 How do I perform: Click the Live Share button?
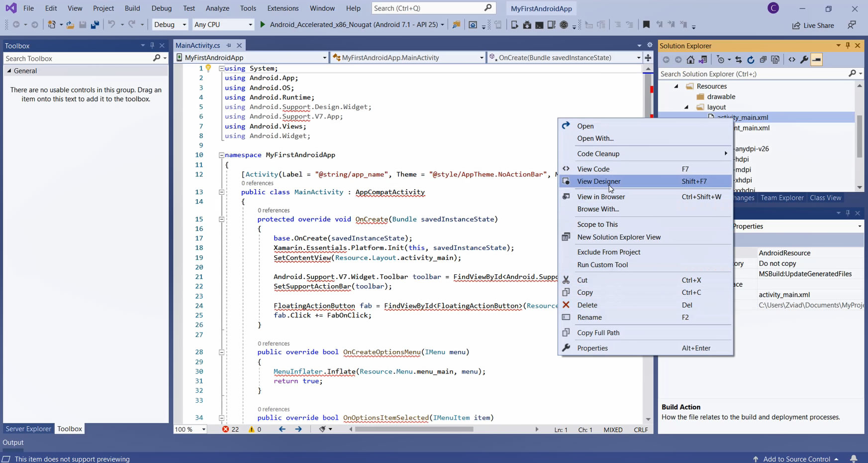pos(813,25)
